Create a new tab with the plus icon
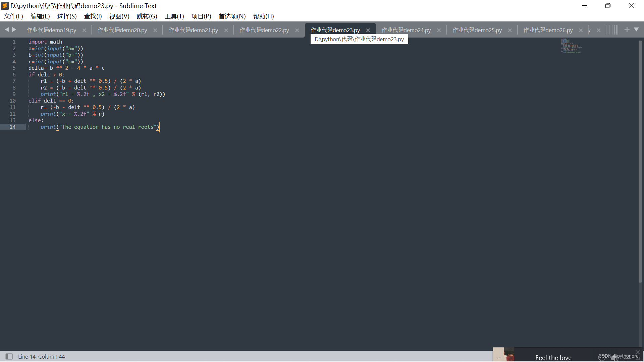This screenshot has width=644, height=362. (627, 29)
